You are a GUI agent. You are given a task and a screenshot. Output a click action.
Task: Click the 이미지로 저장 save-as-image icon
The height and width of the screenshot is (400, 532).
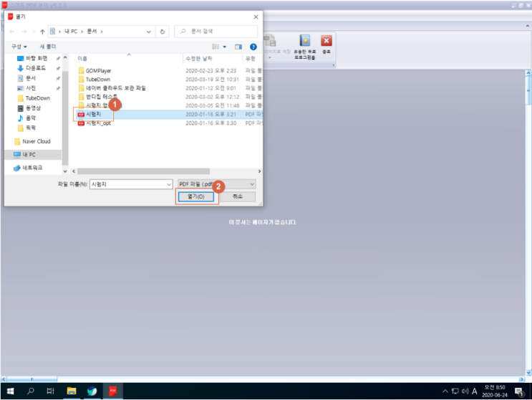pyautogui.click(x=271, y=41)
